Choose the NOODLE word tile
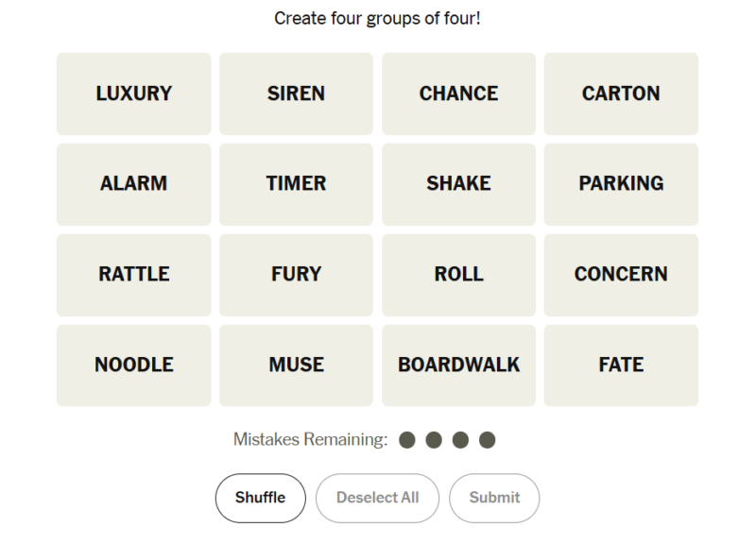The width and height of the screenshot is (756, 544). 134,365
